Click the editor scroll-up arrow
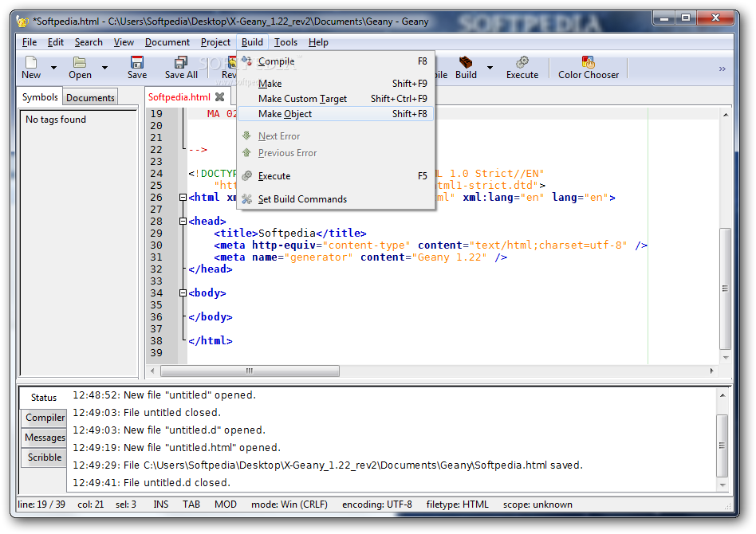This screenshot has height=534, width=756. tap(725, 115)
